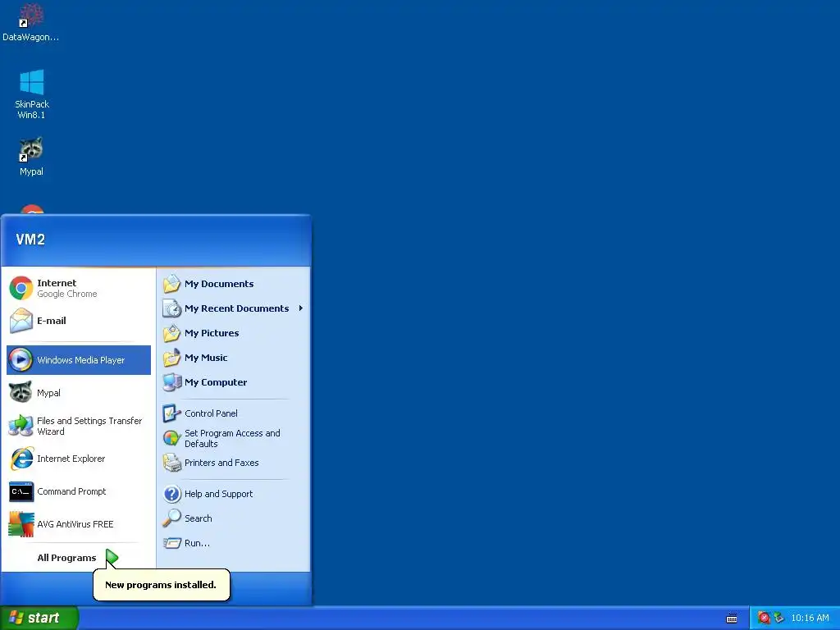
Task: Open Help and Support
Action: [234, 494]
